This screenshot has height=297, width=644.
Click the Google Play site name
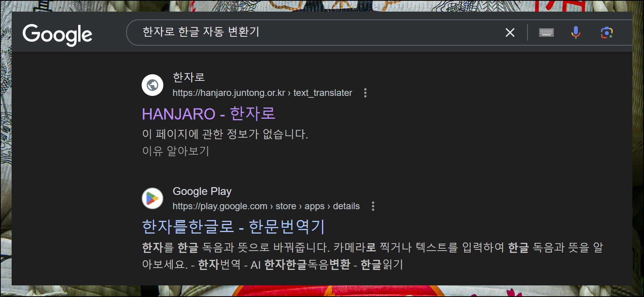tap(202, 191)
